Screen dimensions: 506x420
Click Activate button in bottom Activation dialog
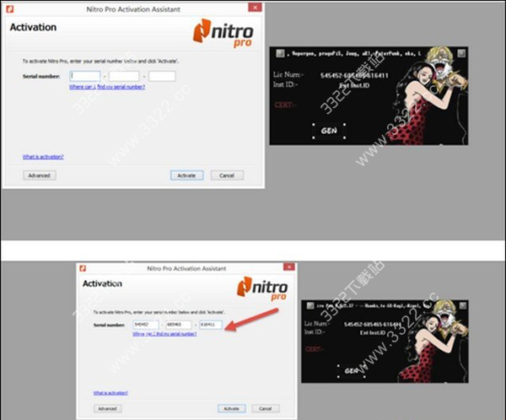(x=232, y=408)
